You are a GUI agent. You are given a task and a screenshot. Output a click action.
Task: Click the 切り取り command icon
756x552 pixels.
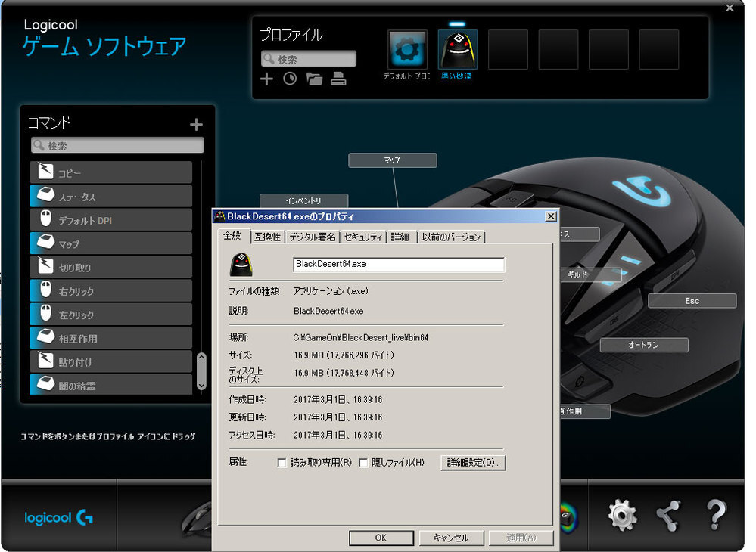point(45,266)
